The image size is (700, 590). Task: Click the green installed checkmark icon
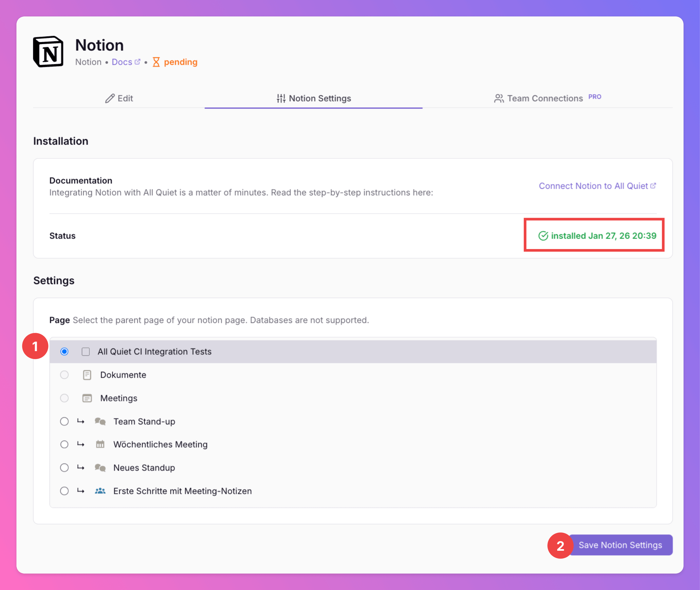point(543,236)
